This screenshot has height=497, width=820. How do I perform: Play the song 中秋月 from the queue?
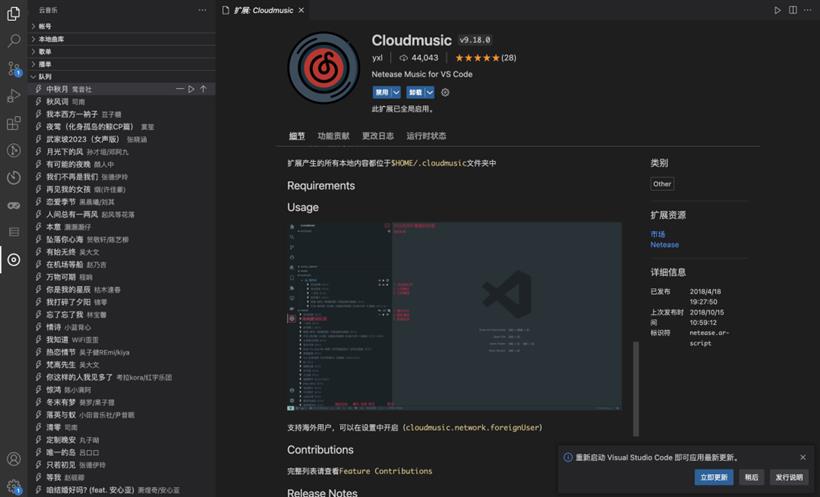191,89
